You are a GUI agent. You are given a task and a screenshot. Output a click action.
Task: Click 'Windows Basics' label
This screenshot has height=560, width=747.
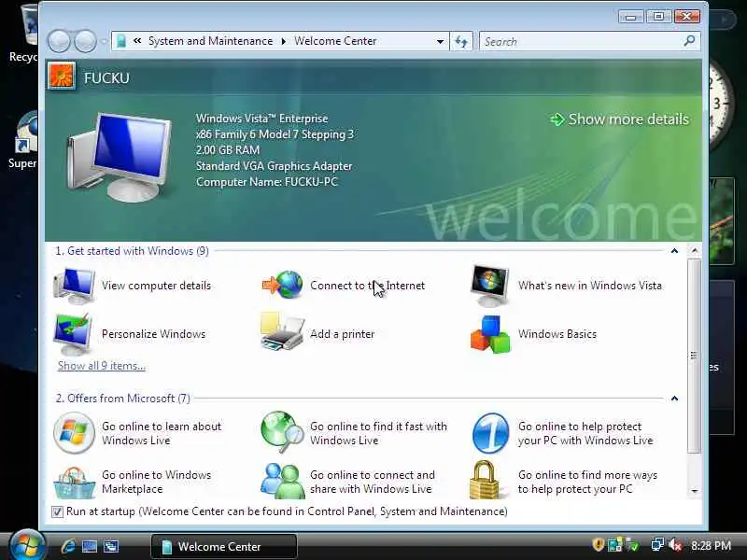click(557, 334)
